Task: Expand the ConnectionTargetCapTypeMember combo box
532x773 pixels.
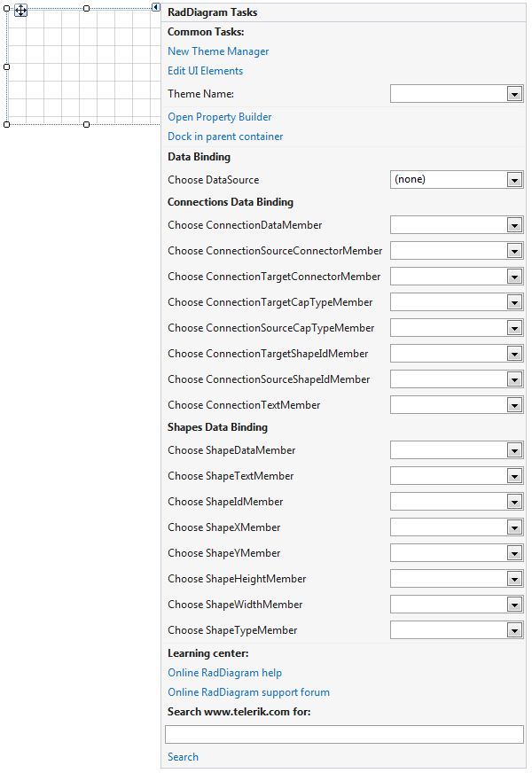Action: coord(515,301)
